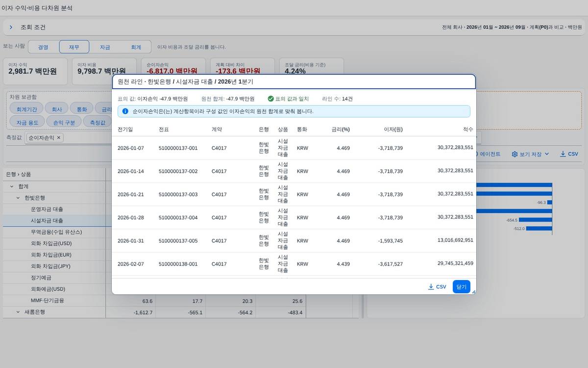Pick the 회사 dimension chip
588x368 pixels.
coord(56,109)
